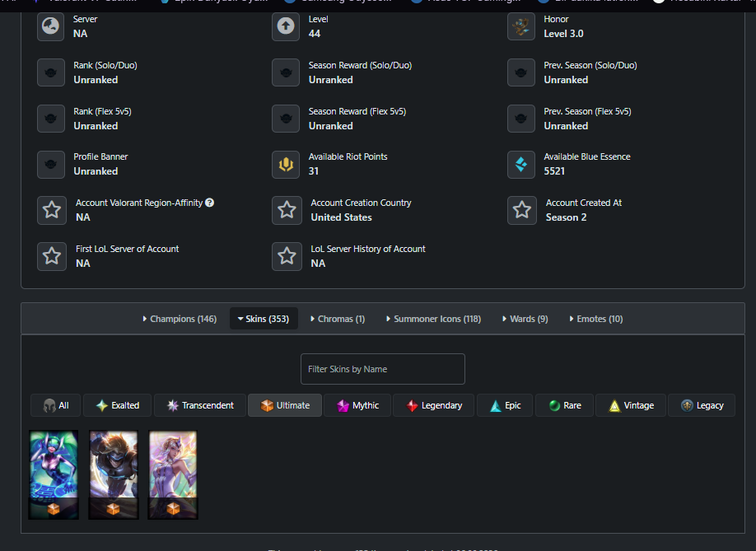This screenshot has width=756, height=551.
Task: Click the Available Blue Essence value 5521
Action: (554, 171)
